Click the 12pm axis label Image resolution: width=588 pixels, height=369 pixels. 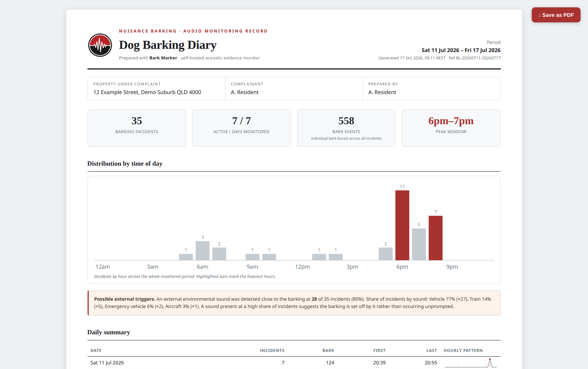coord(302,267)
